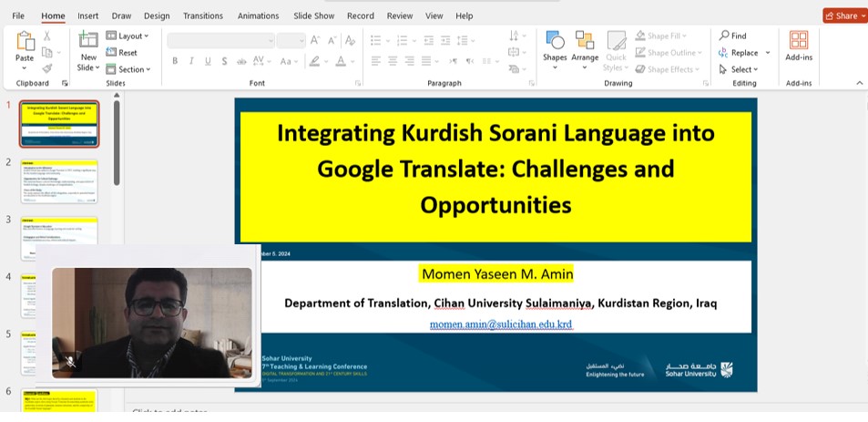Open the Shape Fill dropdown

tap(661, 36)
